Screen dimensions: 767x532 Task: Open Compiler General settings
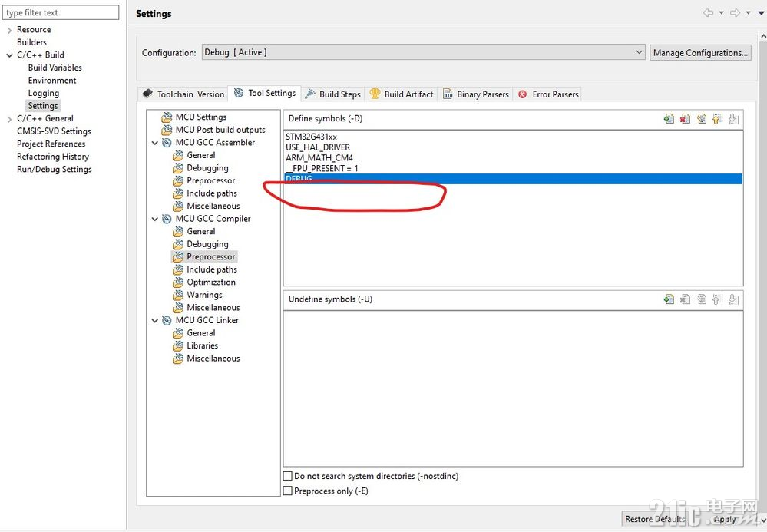[201, 231]
